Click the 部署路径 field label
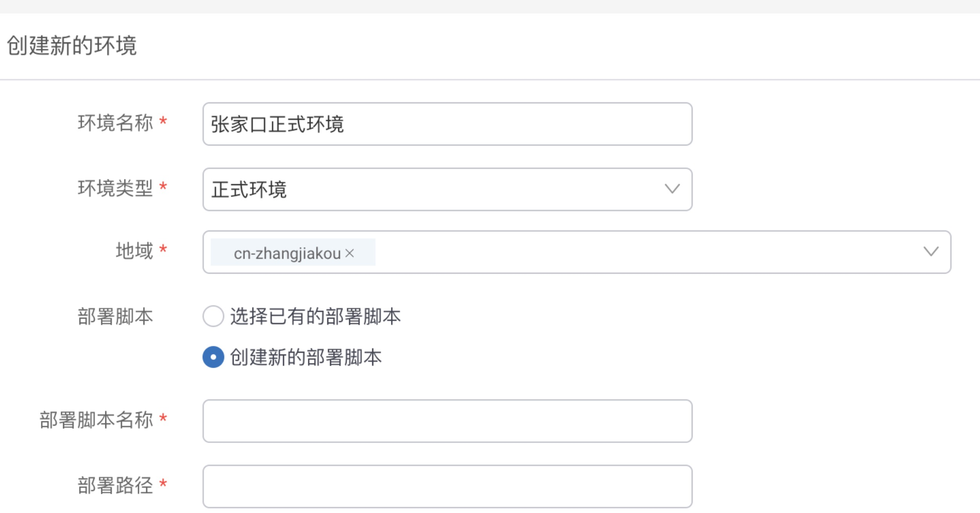Viewport: 980px width, 513px height. coord(115,486)
